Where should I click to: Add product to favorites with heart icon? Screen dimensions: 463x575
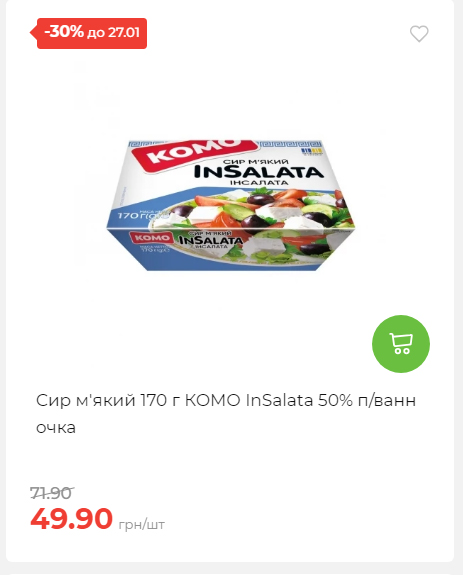tap(419, 34)
